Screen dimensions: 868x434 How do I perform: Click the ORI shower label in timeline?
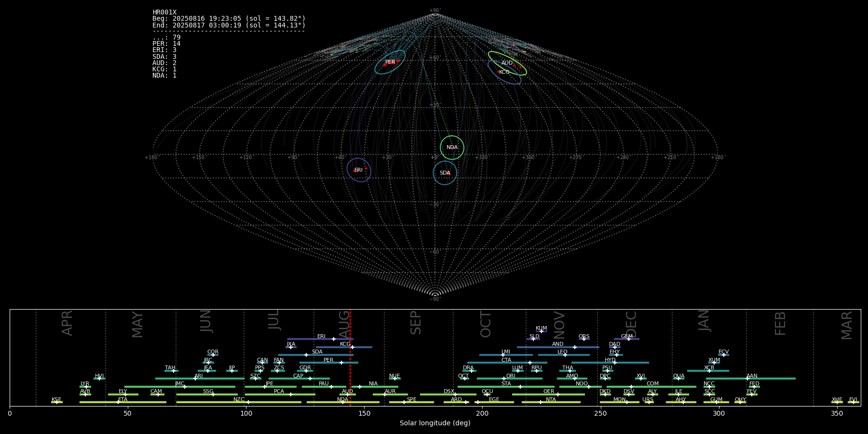(x=511, y=376)
